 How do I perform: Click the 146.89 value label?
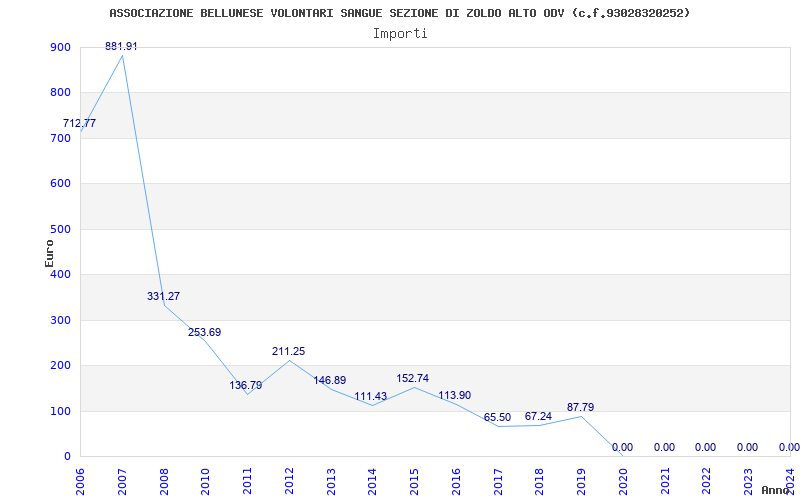point(329,380)
